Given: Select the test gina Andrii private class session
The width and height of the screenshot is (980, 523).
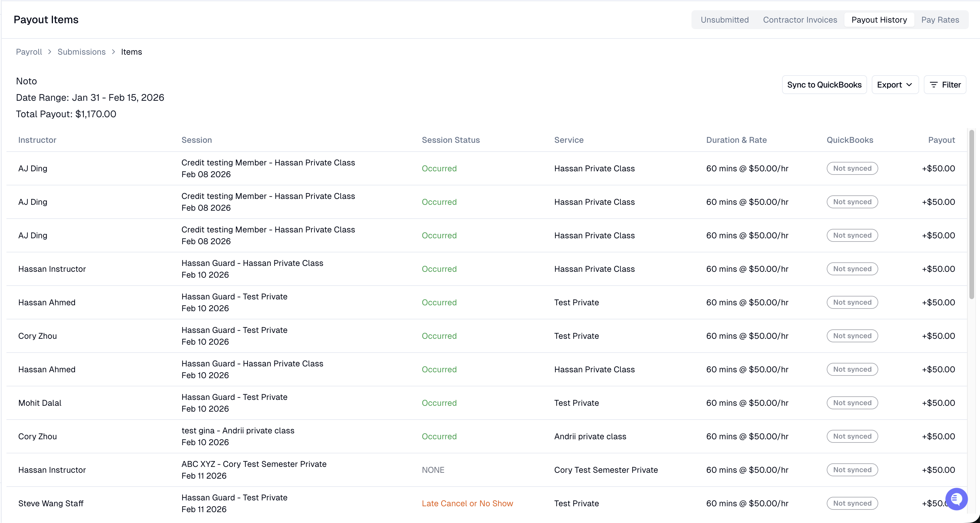Looking at the screenshot, I should click(238, 436).
